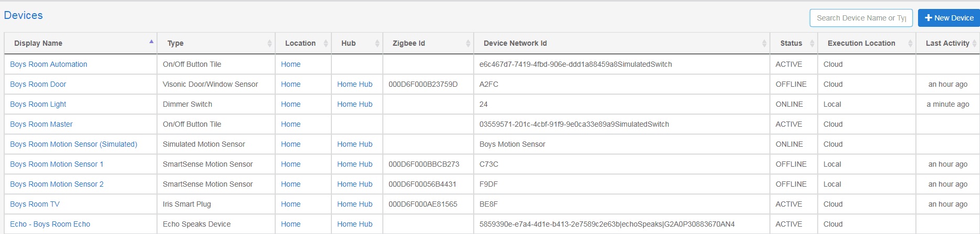Click Device Network Id sort icon

pos(764,43)
